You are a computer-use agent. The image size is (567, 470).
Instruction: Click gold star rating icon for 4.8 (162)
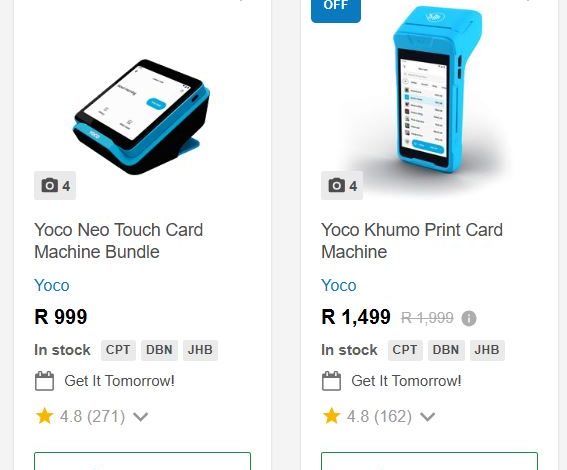click(332, 416)
